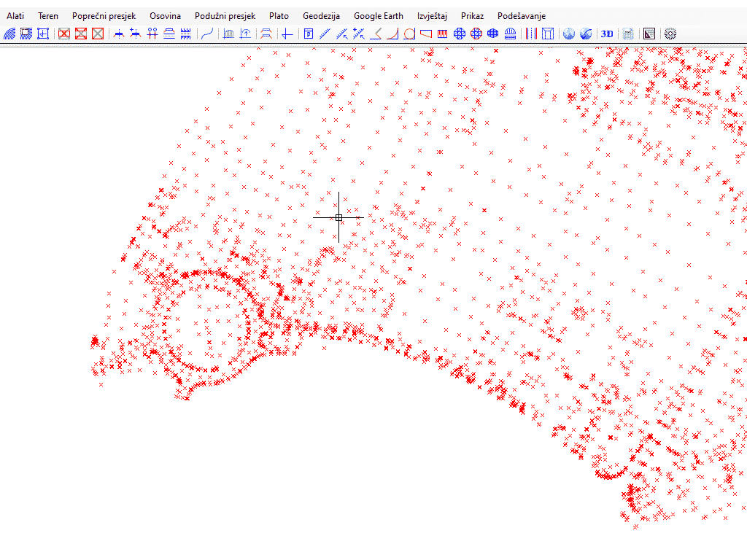Open the Izvještaj menu
The image size is (747, 560).
[432, 16]
